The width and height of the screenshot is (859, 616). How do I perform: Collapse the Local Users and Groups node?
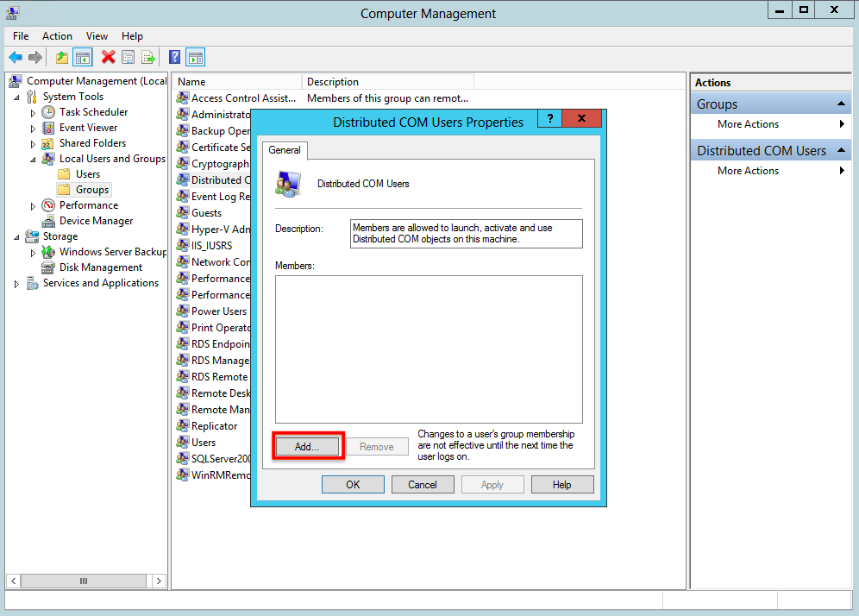coord(33,160)
